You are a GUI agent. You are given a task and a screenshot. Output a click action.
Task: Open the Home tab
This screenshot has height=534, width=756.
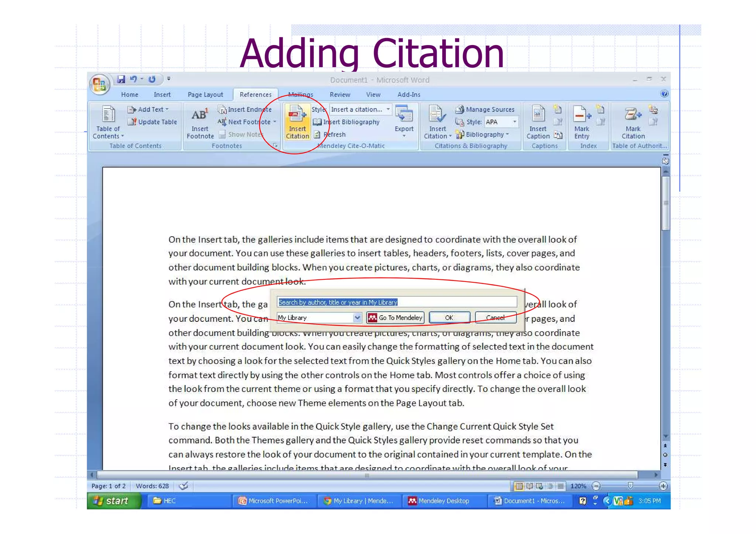pos(130,94)
